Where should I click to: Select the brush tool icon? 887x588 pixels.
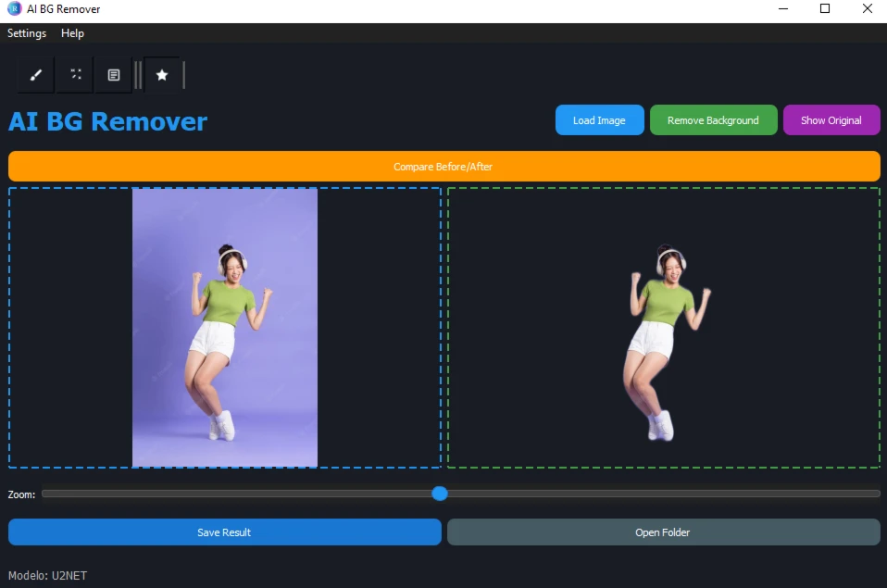[35, 75]
